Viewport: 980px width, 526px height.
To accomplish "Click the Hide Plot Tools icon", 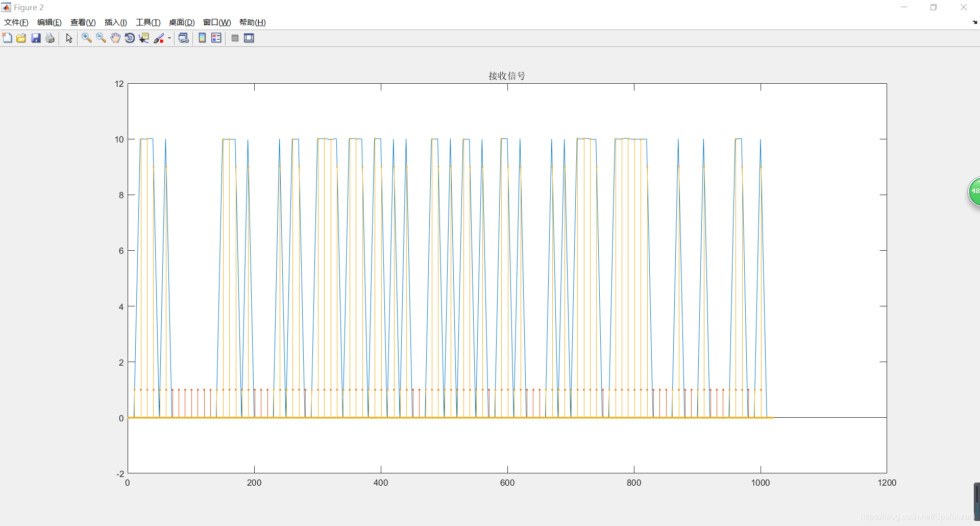I will pos(235,38).
